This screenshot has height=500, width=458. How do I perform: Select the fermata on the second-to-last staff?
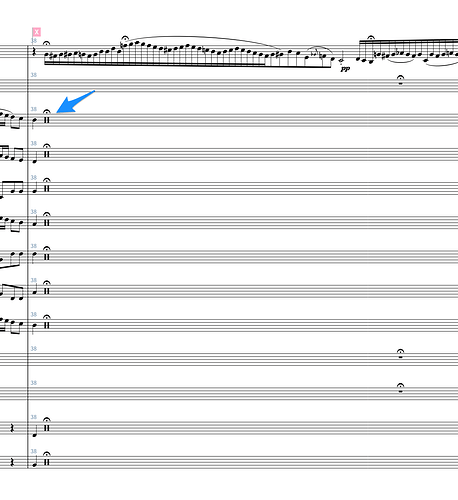pos(47,420)
